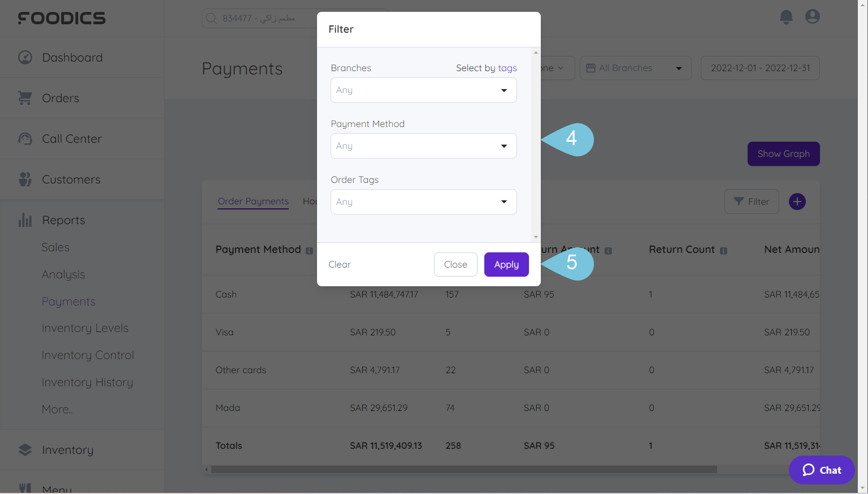This screenshot has width=868, height=494.
Task: Click the Show Graph button
Action: (783, 154)
